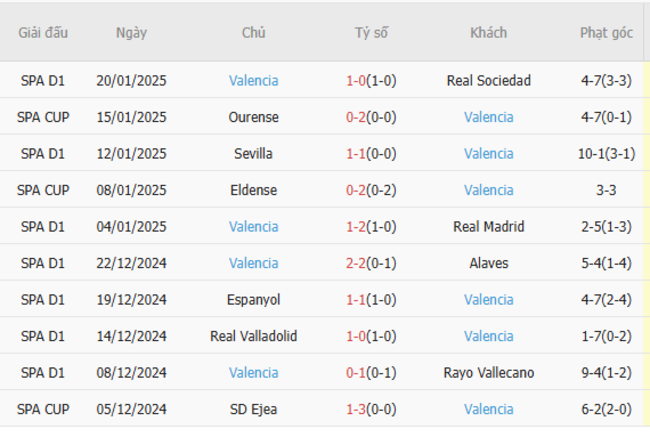Click Eldense team name

pos(253,190)
